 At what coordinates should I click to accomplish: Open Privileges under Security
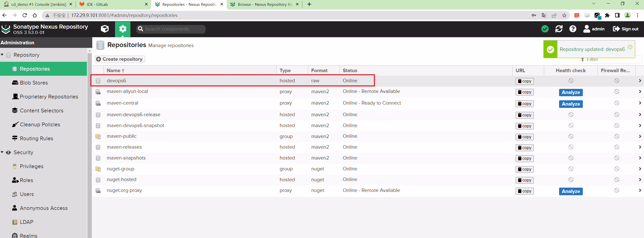click(43, 166)
